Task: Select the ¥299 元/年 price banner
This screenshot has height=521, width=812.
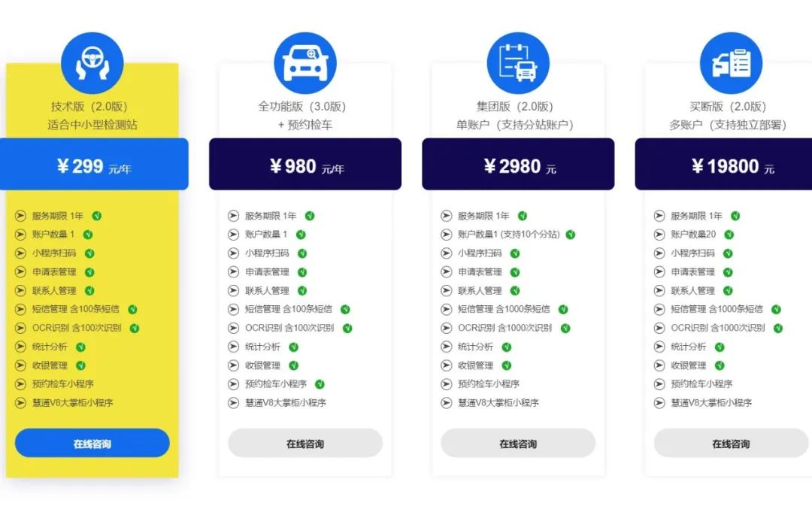Action: click(x=94, y=165)
